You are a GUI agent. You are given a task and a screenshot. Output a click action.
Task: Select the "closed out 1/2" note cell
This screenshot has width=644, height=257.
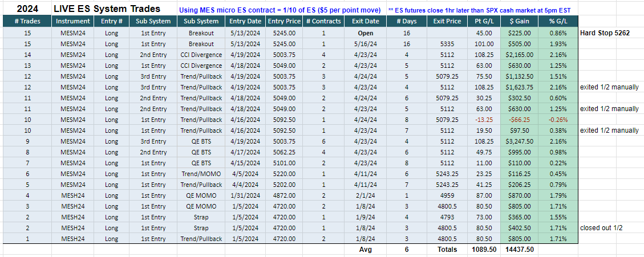click(x=600, y=228)
